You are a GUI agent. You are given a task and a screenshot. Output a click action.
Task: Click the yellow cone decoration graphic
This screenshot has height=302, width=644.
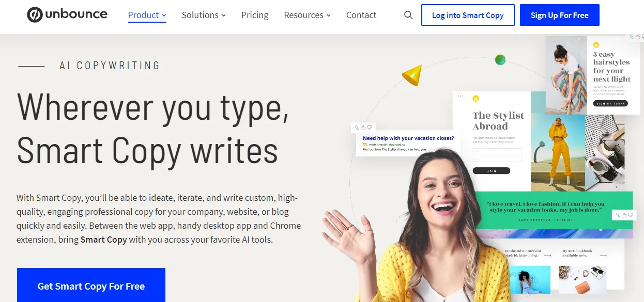(x=411, y=75)
